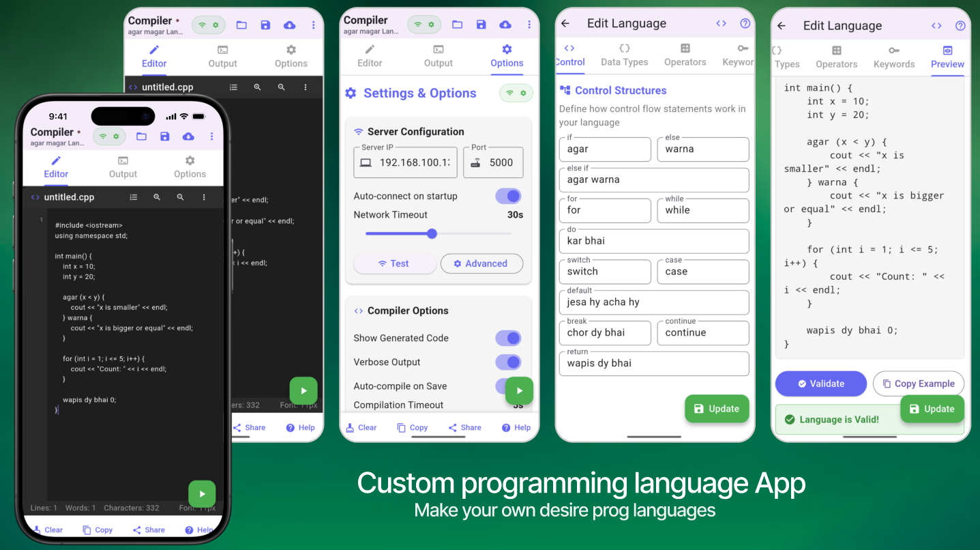Click the line list icon beside untitled.cpp
This screenshot has width=980, height=550.
[133, 197]
